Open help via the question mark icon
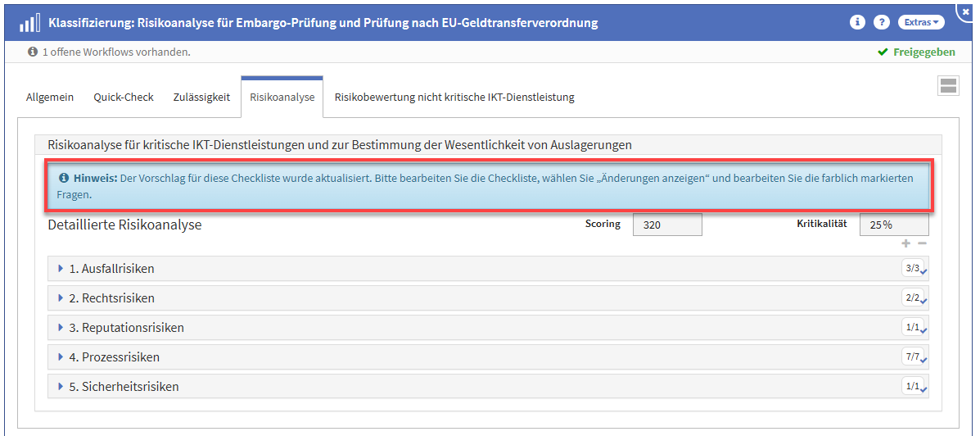 click(882, 22)
